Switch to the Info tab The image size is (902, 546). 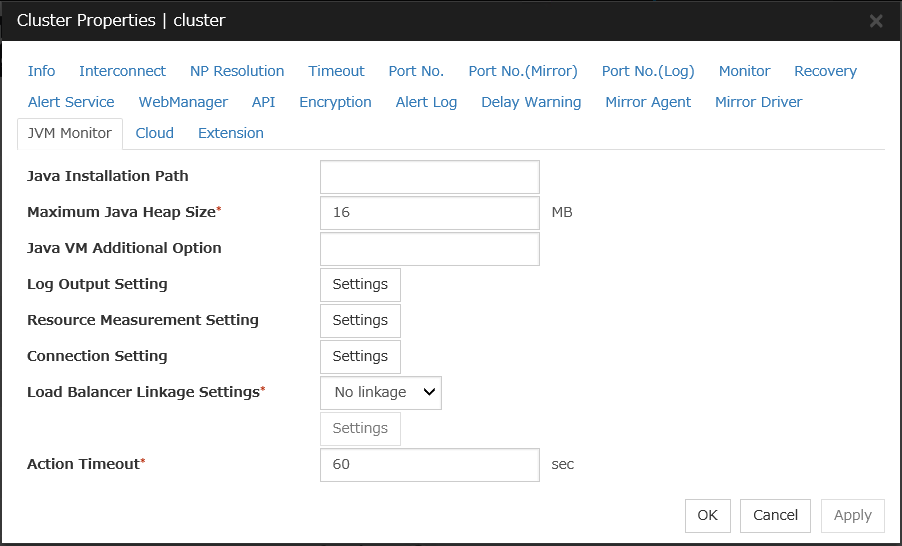41,71
